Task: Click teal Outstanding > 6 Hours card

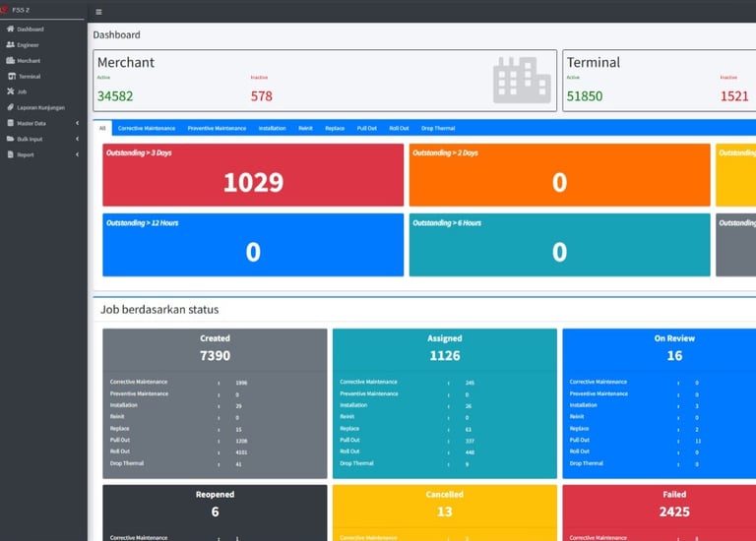Action: [x=560, y=245]
